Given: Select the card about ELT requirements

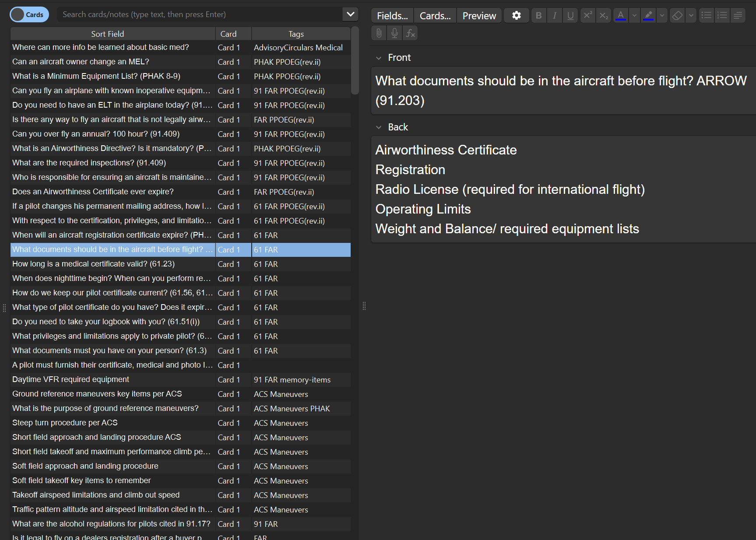Looking at the screenshot, I should click(x=112, y=105).
